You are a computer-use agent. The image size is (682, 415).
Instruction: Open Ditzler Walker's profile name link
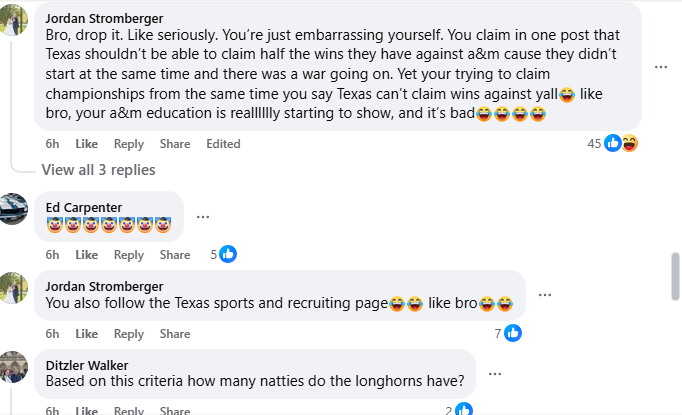click(87, 365)
